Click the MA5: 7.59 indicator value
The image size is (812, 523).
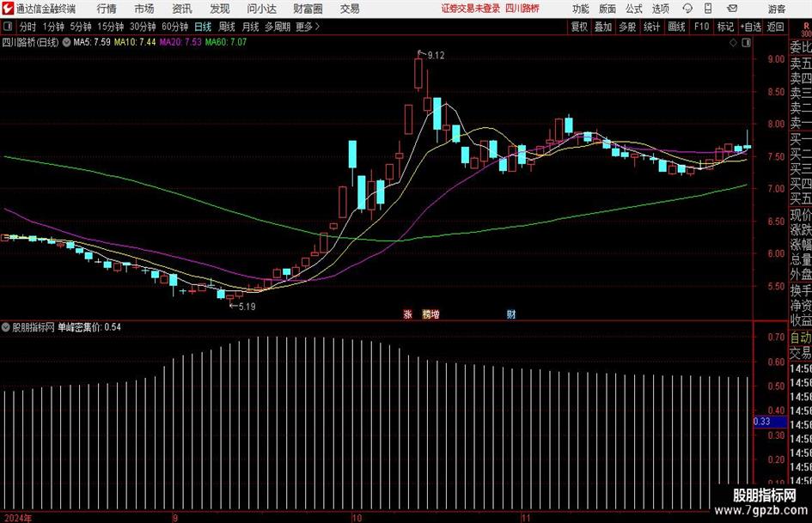click(92, 42)
